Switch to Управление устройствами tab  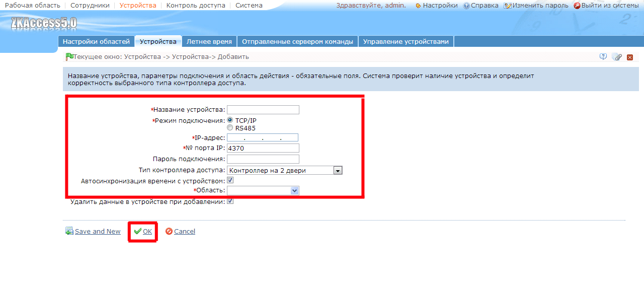406,42
